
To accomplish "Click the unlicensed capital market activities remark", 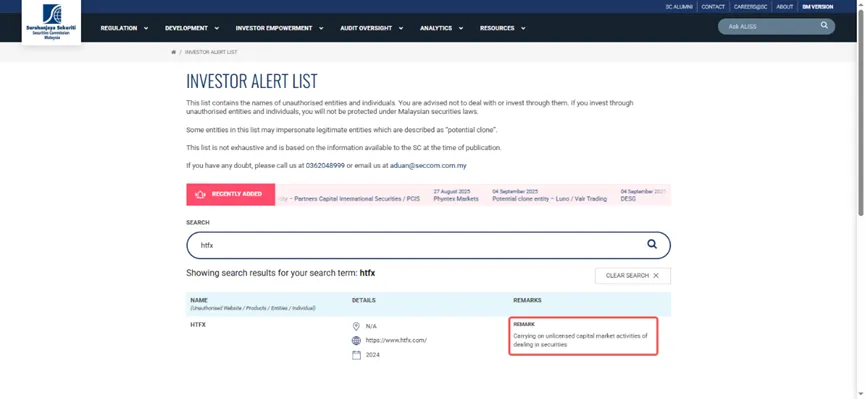I will point(580,340).
